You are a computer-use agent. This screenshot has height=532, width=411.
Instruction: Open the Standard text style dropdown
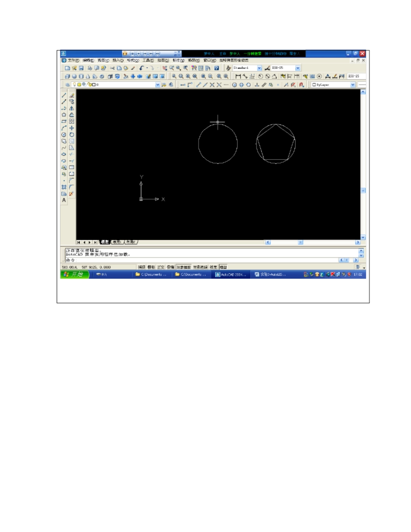259,68
